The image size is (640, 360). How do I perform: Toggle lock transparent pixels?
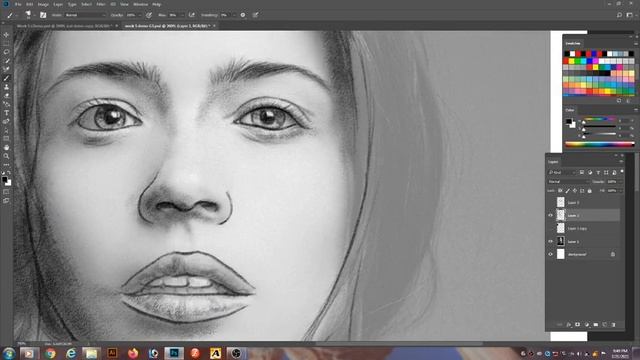[560, 191]
